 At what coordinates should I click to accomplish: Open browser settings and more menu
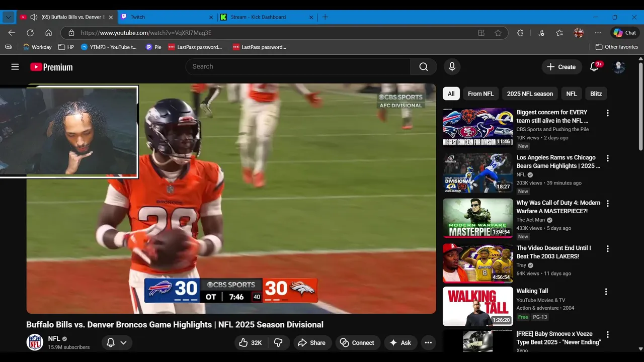(598, 33)
